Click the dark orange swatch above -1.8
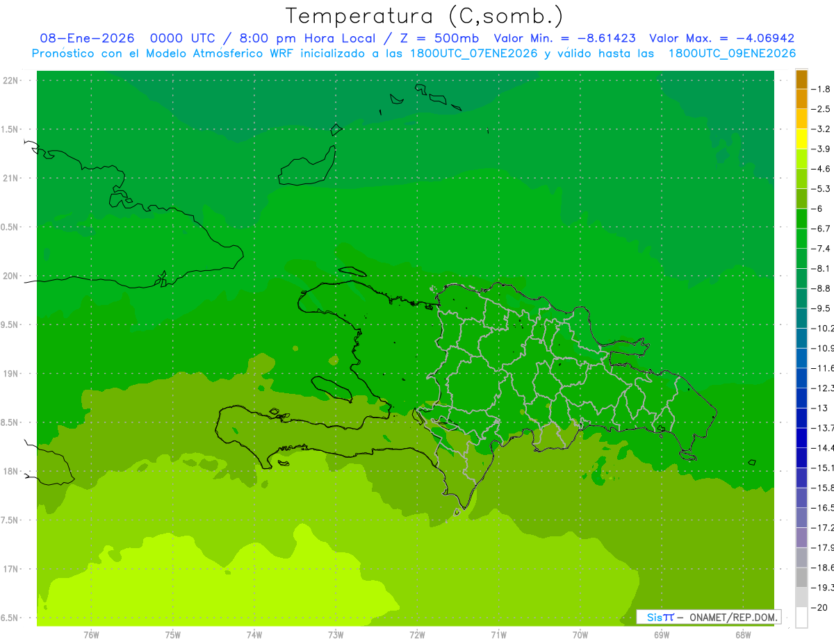Image resolution: width=834 pixels, height=644 pixels. [801, 79]
